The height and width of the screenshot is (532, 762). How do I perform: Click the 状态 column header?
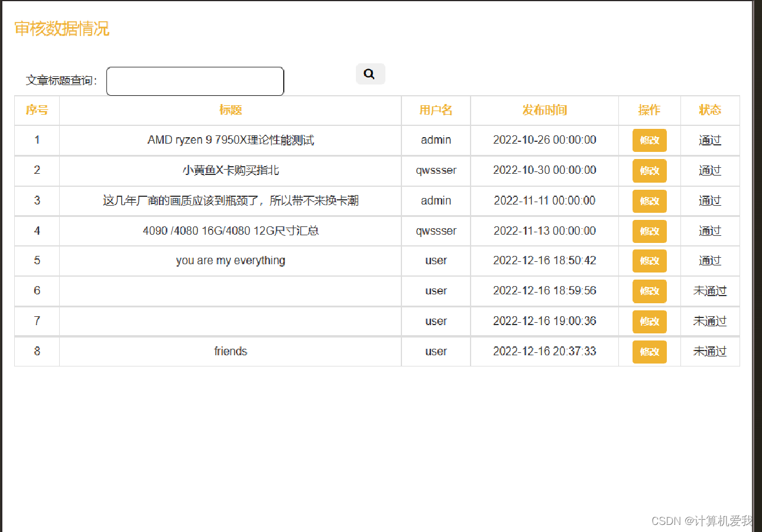pos(710,110)
